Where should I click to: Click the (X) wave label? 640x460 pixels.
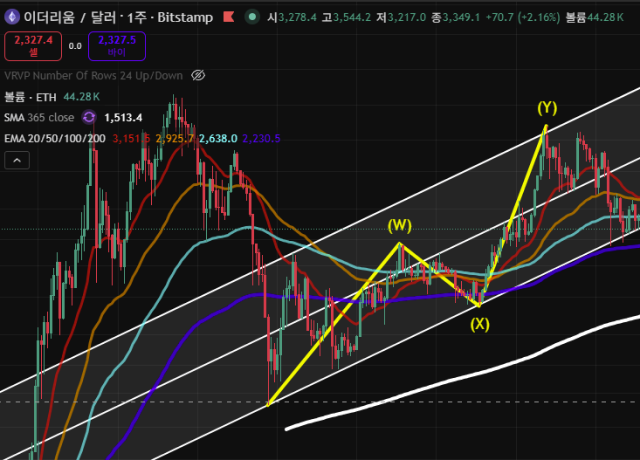[480, 324]
